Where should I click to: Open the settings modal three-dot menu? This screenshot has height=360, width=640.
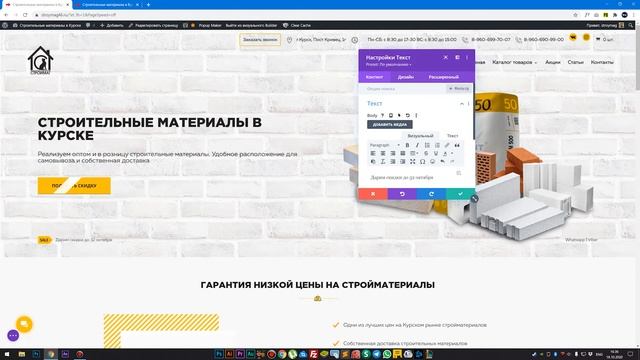pyautogui.click(x=467, y=58)
